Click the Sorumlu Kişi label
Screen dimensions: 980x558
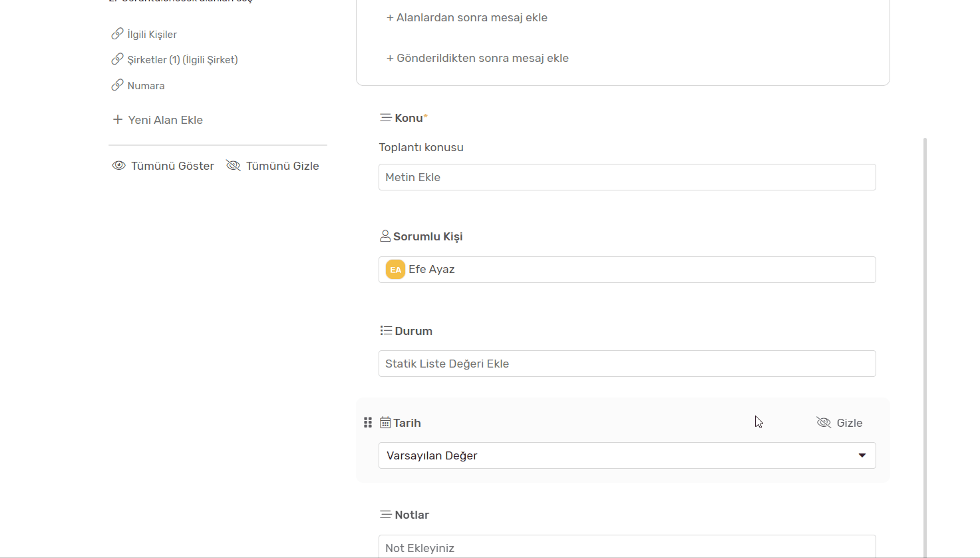click(428, 236)
